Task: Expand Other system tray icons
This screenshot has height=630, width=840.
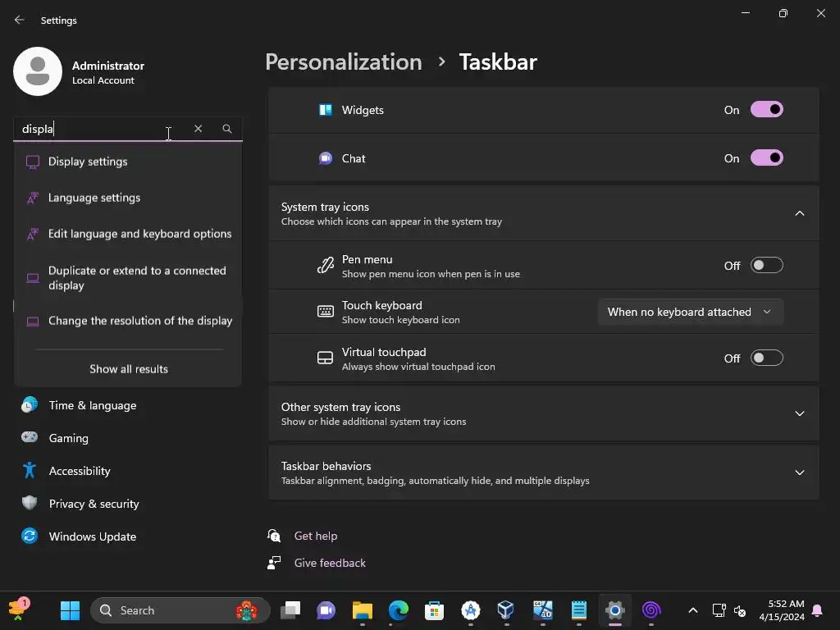Action: point(799,413)
